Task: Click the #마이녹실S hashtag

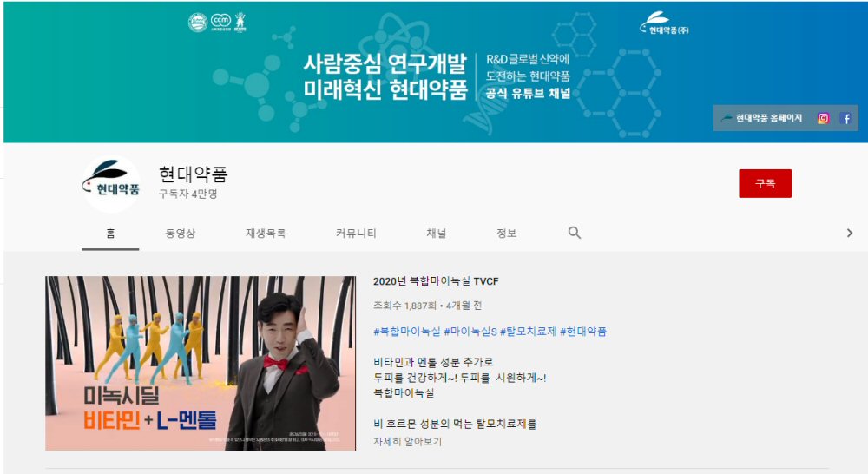Action: click(x=470, y=331)
